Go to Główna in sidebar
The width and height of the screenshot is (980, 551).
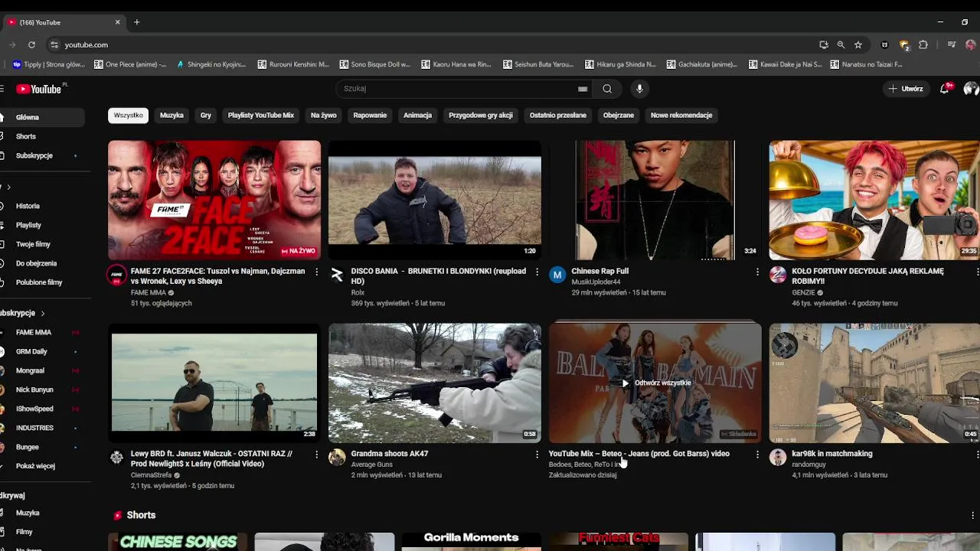coord(42,118)
